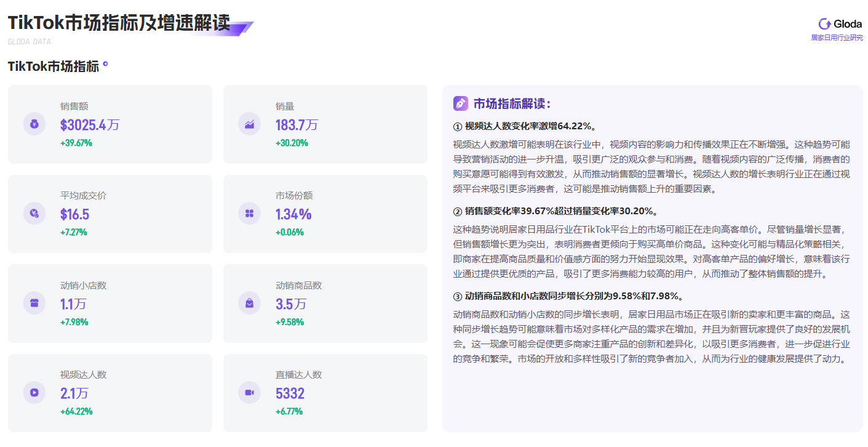Click the 动销商品数 value 3.5万
The image size is (868, 447).
[x=291, y=304]
